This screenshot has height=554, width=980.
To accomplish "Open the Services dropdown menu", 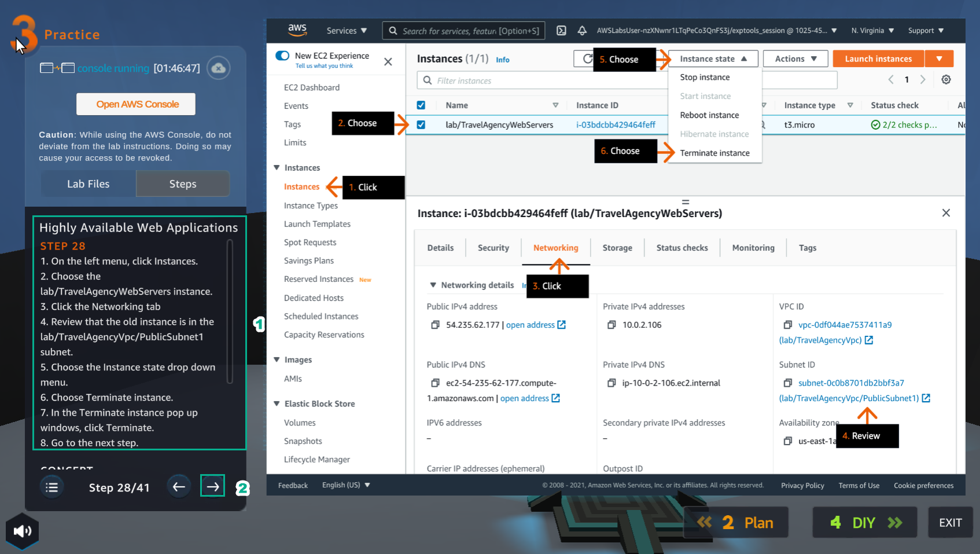I will [x=347, y=31].
